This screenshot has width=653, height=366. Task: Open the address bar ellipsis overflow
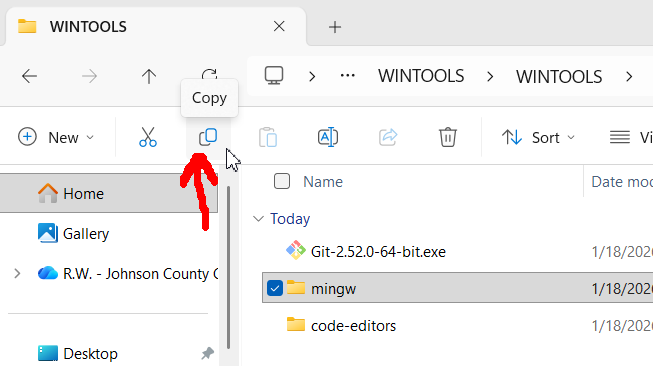[x=347, y=76]
